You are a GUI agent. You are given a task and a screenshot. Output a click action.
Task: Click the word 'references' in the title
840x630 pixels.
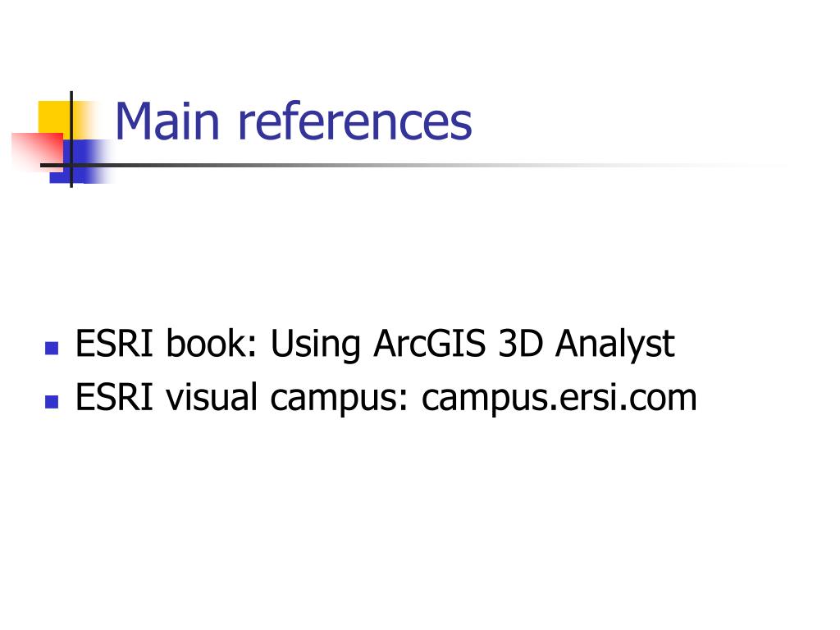(354, 121)
